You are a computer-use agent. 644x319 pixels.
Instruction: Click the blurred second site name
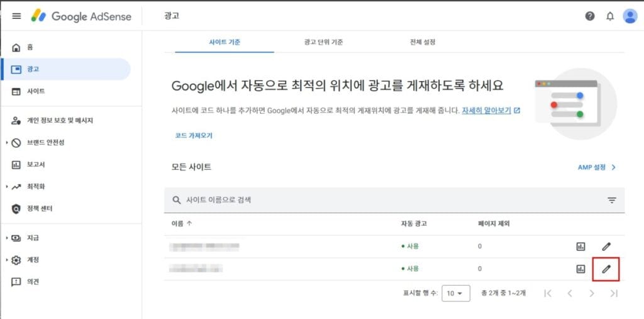[x=196, y=269]
